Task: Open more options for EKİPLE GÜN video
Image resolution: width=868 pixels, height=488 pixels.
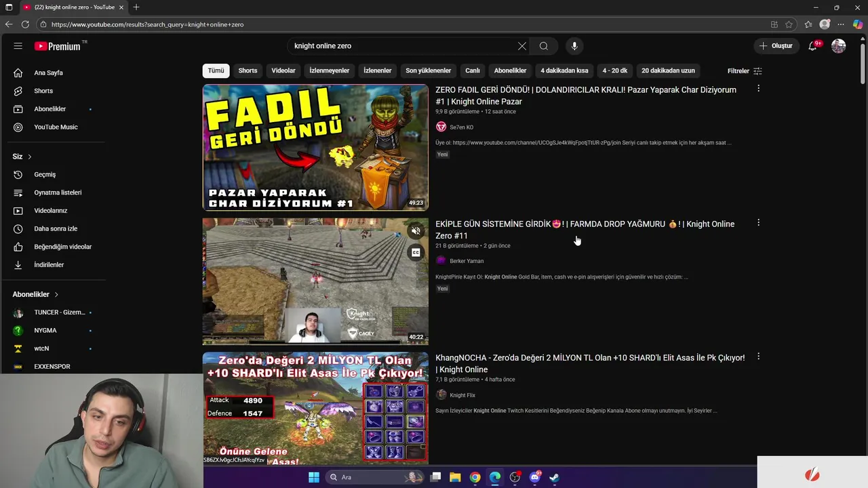Action: [758, 223]
